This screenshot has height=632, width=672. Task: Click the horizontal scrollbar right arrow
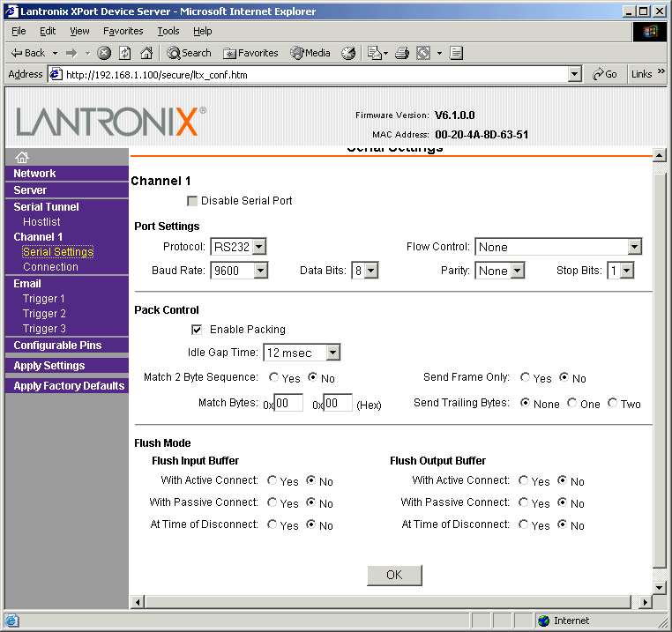click(645, 602)
